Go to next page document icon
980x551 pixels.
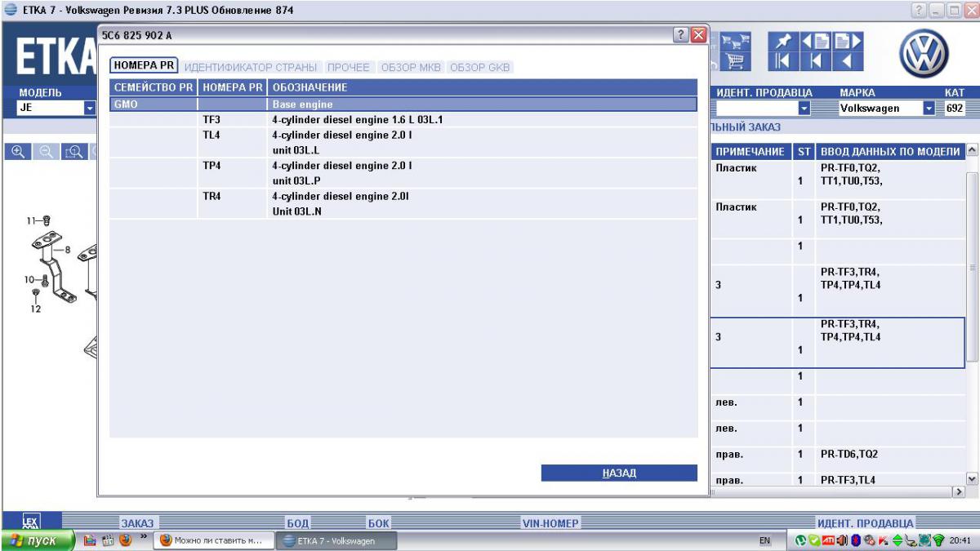tap(847, 42)
